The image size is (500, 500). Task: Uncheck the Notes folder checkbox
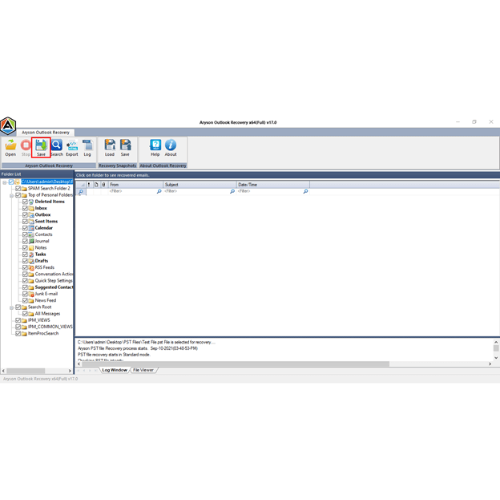pyautogui.click(x=25, y=248)
